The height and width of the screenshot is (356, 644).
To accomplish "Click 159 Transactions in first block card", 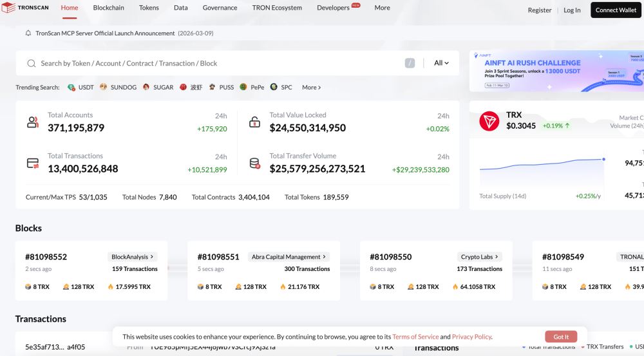I will point(135,269).
